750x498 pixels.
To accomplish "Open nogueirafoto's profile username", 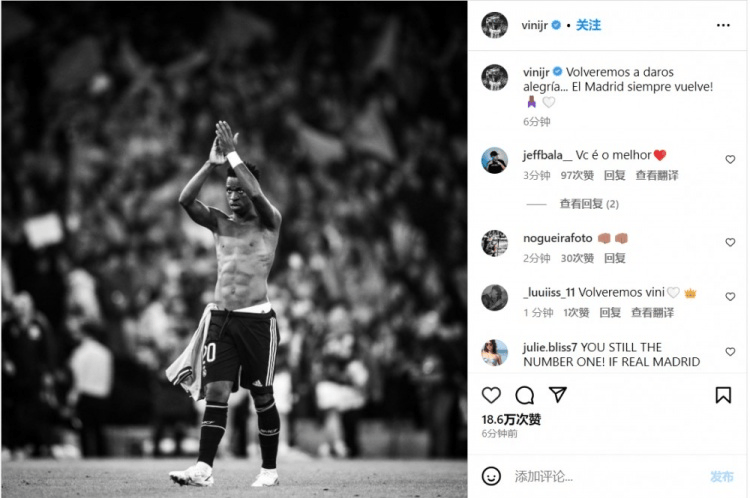I will [557, 238].
